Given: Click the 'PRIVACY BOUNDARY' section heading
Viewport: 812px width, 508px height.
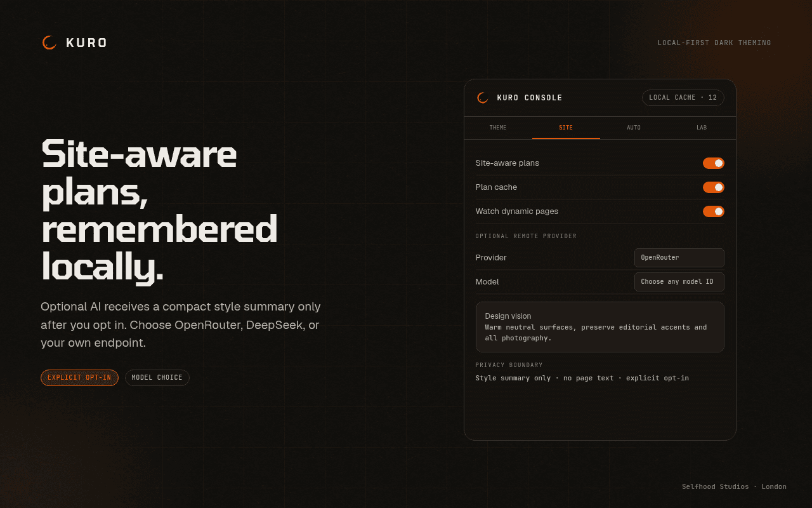Looking at the screenshot, I should [x=509, y=365].
